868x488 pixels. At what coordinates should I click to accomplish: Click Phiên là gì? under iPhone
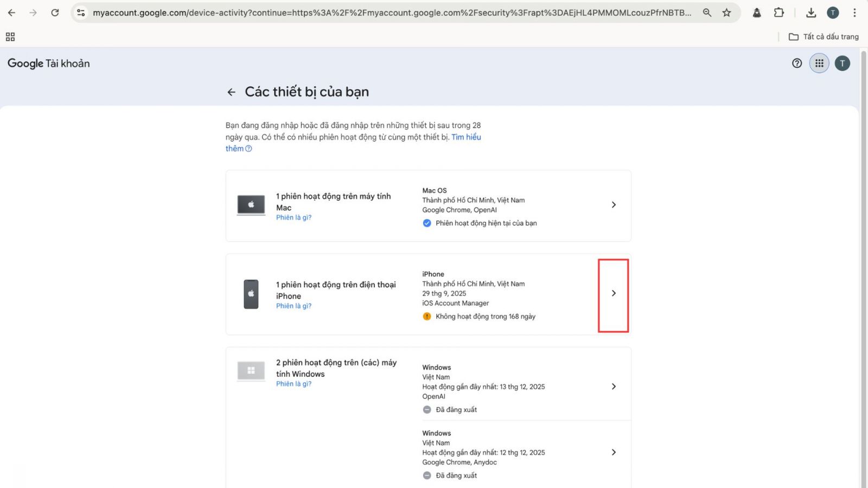(293, 306)
